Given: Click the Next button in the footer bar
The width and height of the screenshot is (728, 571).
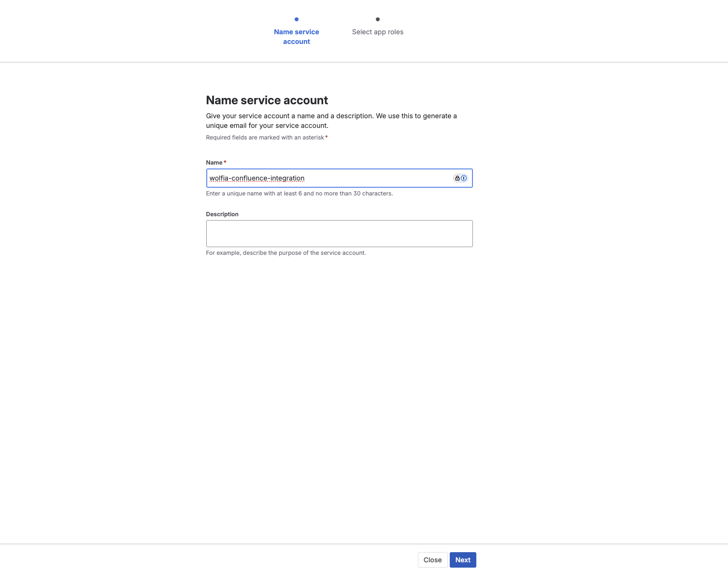Looking at the screenshot, I should point(462,560).
